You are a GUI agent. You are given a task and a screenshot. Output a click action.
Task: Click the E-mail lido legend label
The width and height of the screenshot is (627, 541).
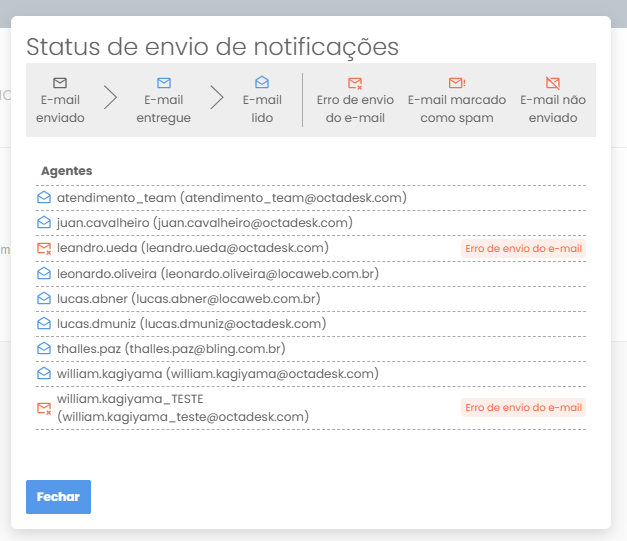262,109
